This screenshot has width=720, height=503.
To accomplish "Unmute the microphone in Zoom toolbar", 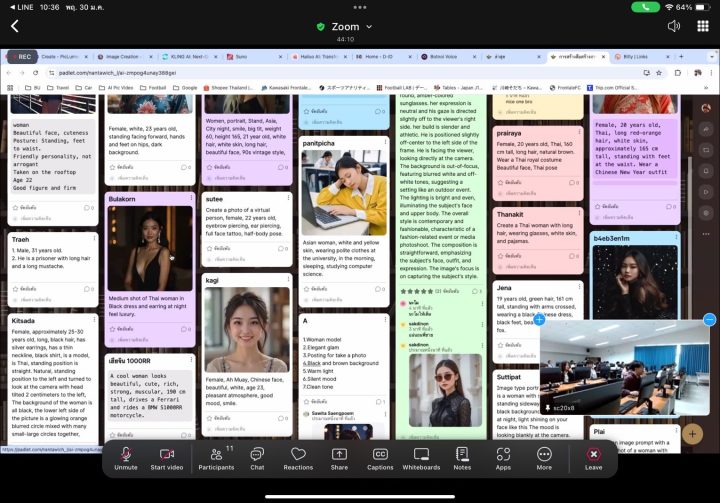I will tap(125, 458).
